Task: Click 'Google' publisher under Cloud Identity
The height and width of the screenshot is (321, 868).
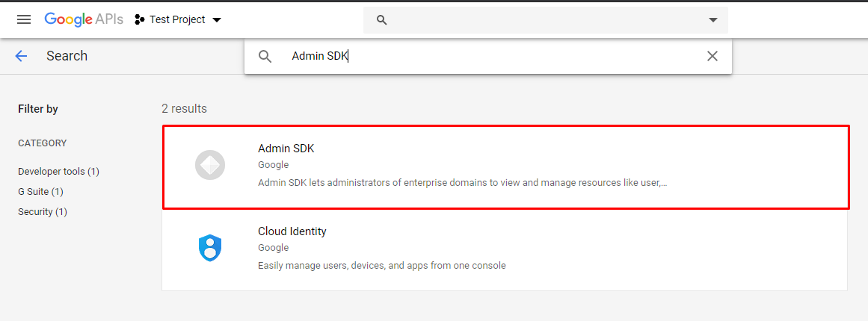Action: pos(274,248)
